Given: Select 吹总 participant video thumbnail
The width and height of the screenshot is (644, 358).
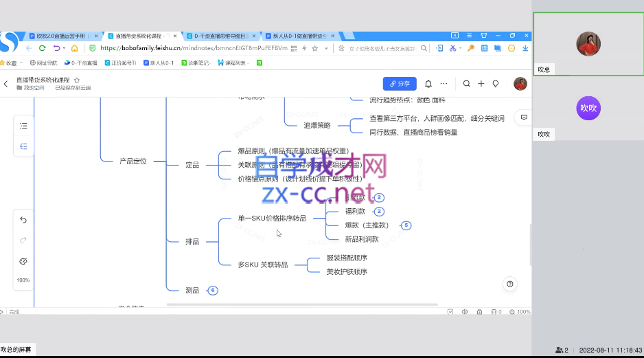Looking at the screenshot, I should tap(588, 44).
